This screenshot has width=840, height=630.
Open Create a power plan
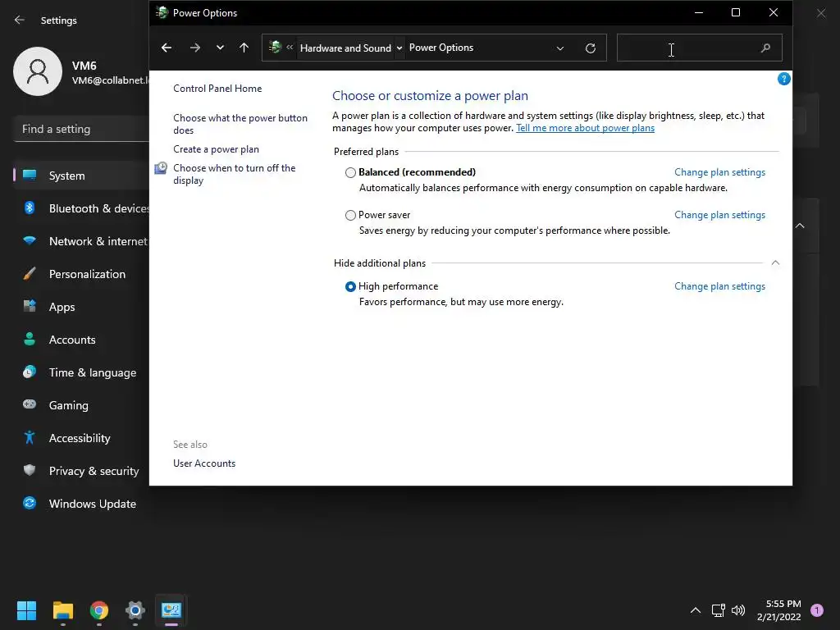click(x=216, y=149)
